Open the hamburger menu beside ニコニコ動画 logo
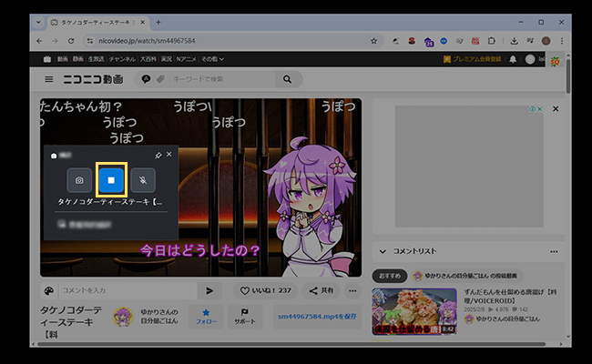The width and height of the screenshot is (592, 364). [x=48, y=79]
